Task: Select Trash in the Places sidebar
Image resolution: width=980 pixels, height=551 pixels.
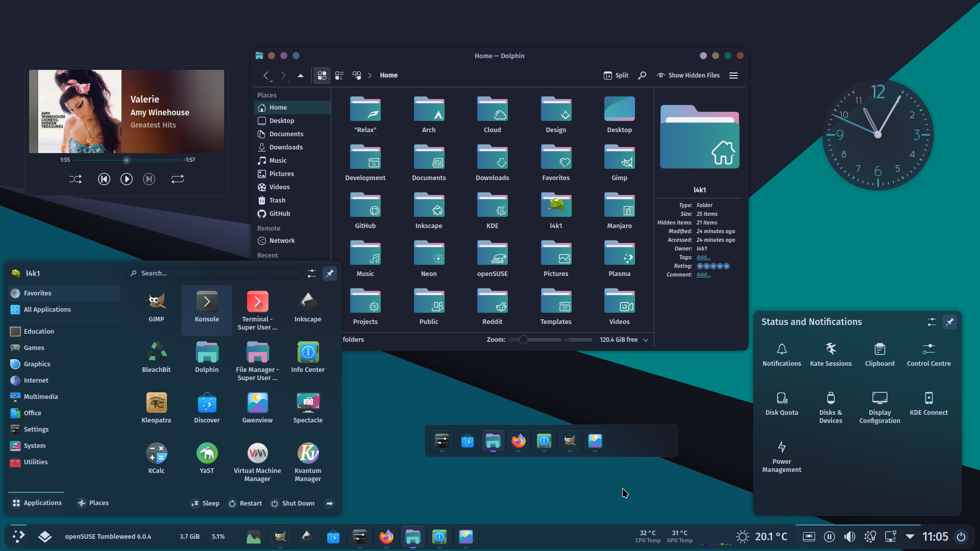Action: pos(292,201)
